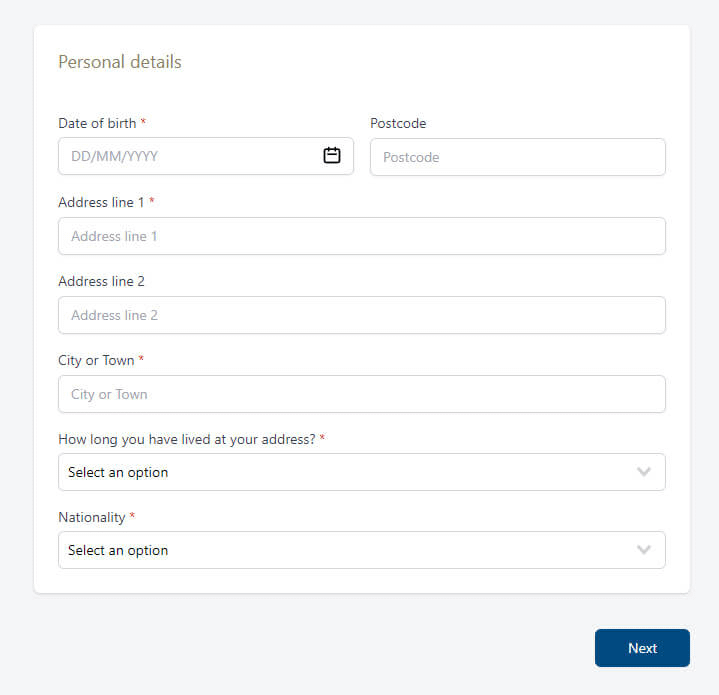This screenshot has height=695, width=719.
Task: Expand the chevron arrow on address duration dropdown
Action: (644, 472)
